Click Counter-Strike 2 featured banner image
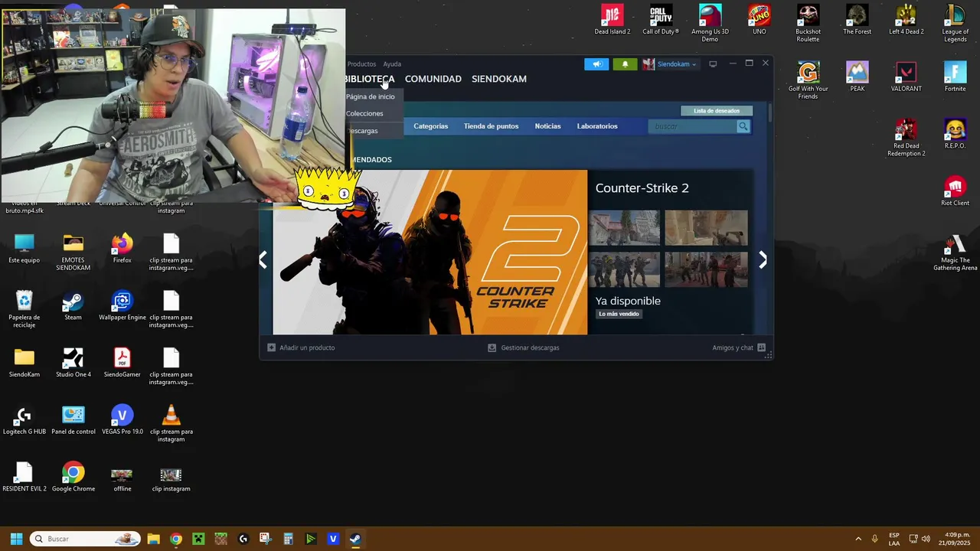The height and width of the screenshot is (551, 980). pos(430,253)
